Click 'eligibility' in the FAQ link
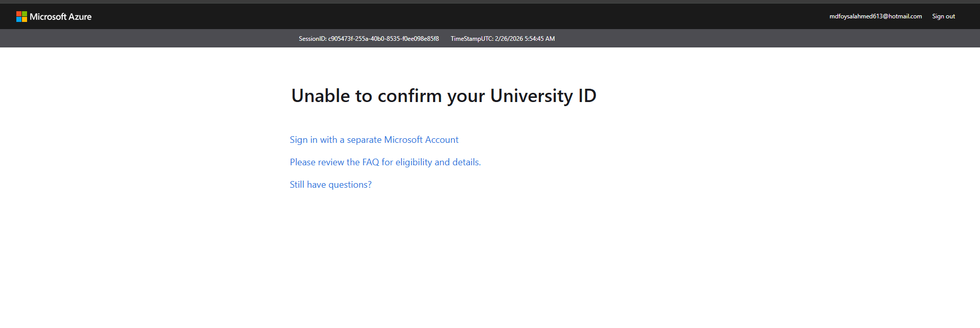The image size is (980, 328). (414, 162)
